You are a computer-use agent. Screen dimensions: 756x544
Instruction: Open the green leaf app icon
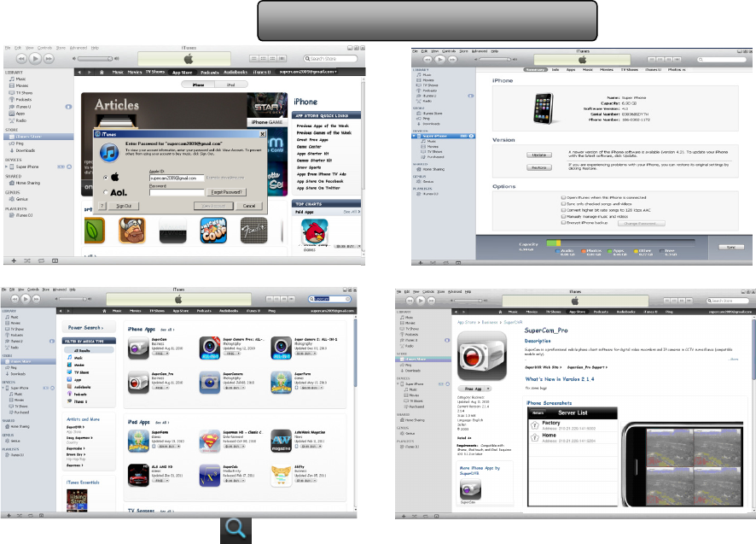[95, 231]
